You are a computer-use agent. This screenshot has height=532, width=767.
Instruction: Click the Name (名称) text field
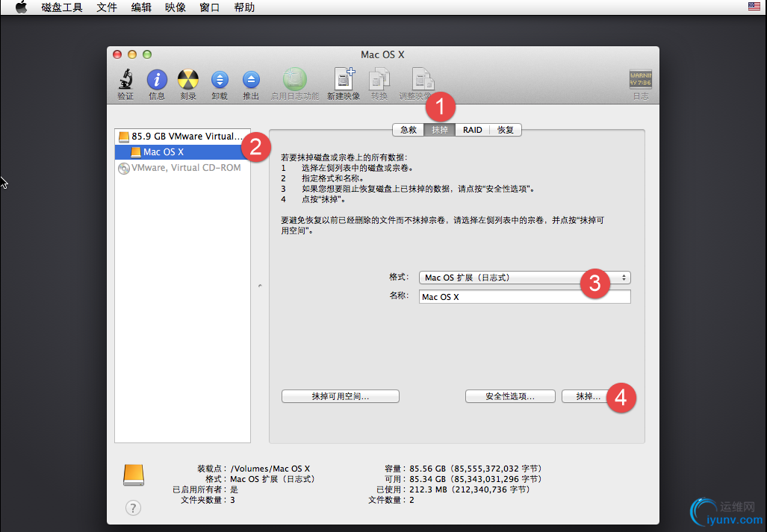coord(525,297)
